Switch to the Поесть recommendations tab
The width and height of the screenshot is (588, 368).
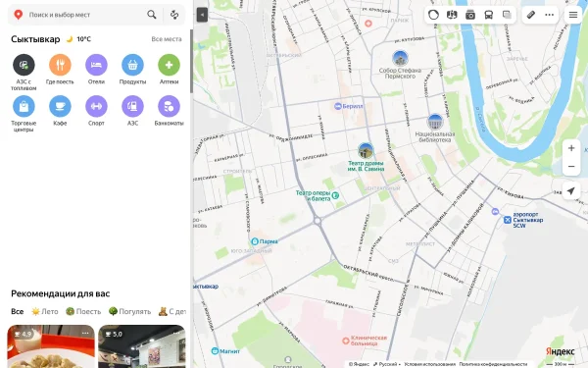point(83,311)
